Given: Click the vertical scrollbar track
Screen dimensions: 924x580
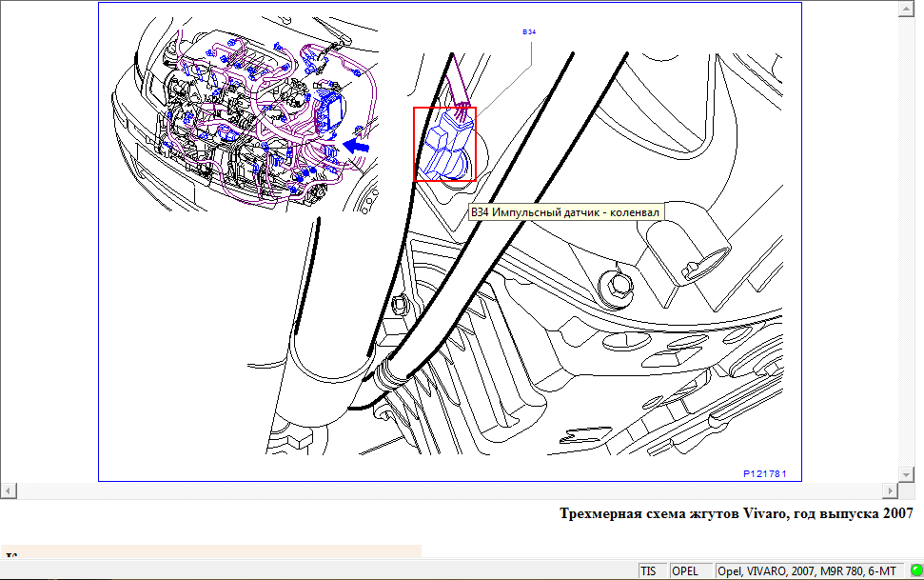Looking at the screenshot, I should [906, 241].
